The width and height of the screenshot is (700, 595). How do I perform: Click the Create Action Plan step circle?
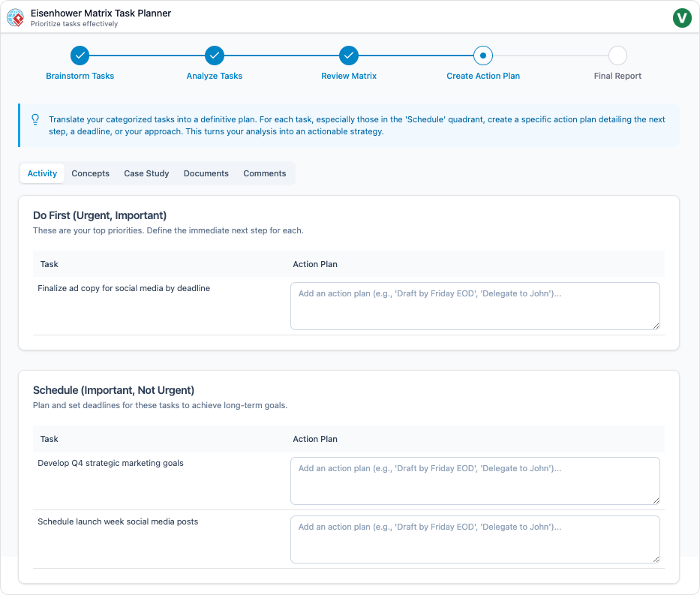click(483, 56)
